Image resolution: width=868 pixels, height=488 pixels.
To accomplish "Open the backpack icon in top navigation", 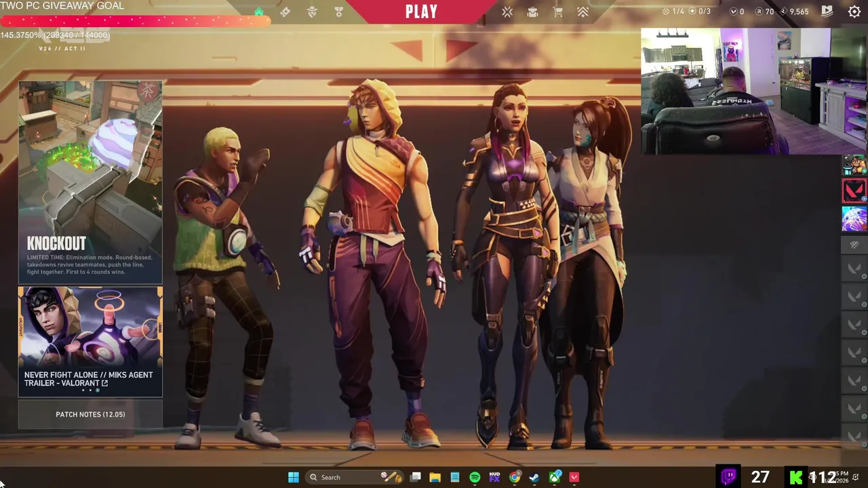I will [532, 12].
